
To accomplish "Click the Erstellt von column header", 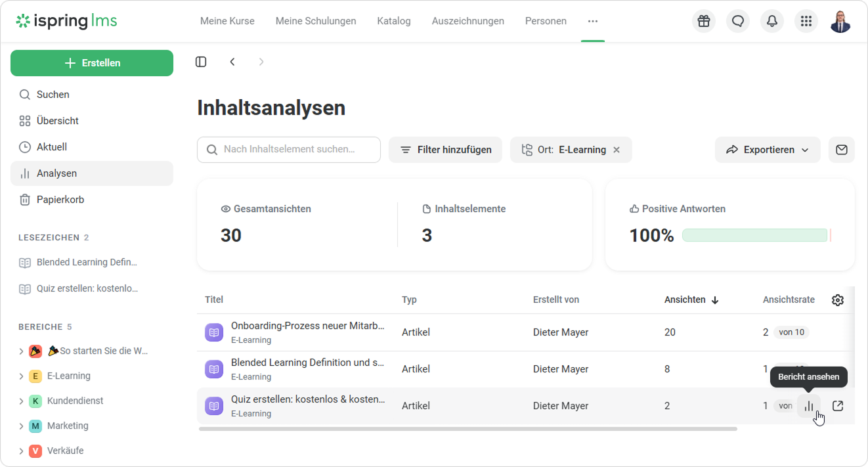I will pos(556,300).
